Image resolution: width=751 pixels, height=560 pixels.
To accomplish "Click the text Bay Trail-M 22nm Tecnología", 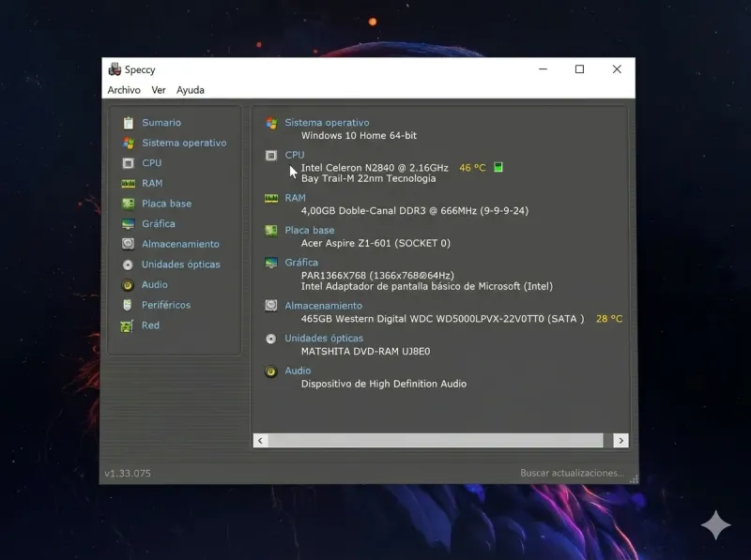I will [x=368, y=178].
